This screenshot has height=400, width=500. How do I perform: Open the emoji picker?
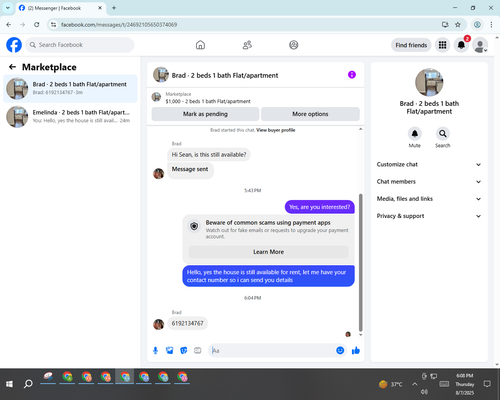[340, 350]
